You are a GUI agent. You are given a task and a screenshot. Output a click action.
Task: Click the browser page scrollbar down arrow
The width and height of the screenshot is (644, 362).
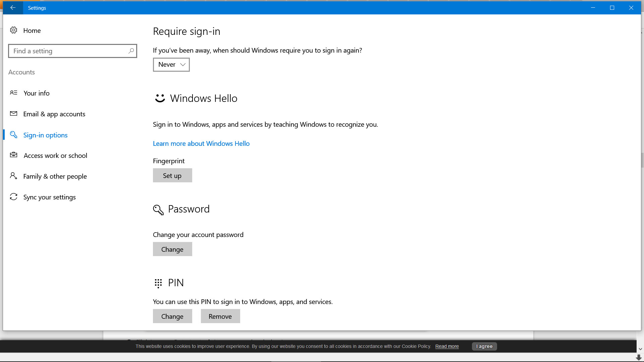coord(640,349)
